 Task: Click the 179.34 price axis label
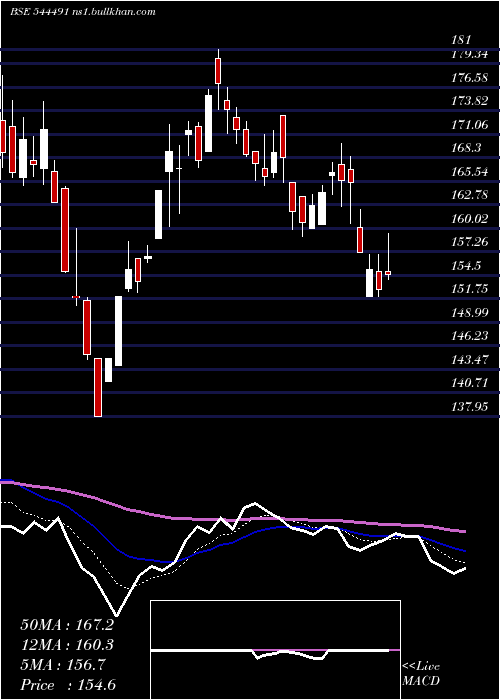(469, 55)
